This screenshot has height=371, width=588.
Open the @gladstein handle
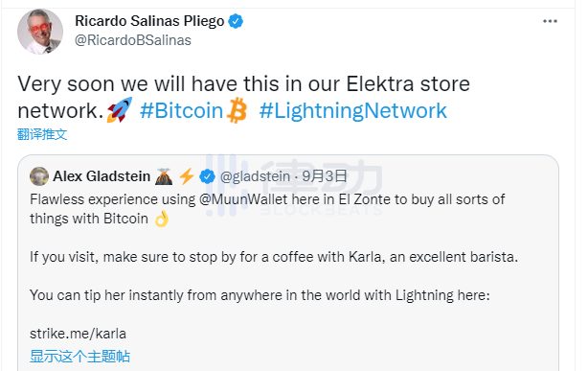pyautogui.click(x=255, y=176)
